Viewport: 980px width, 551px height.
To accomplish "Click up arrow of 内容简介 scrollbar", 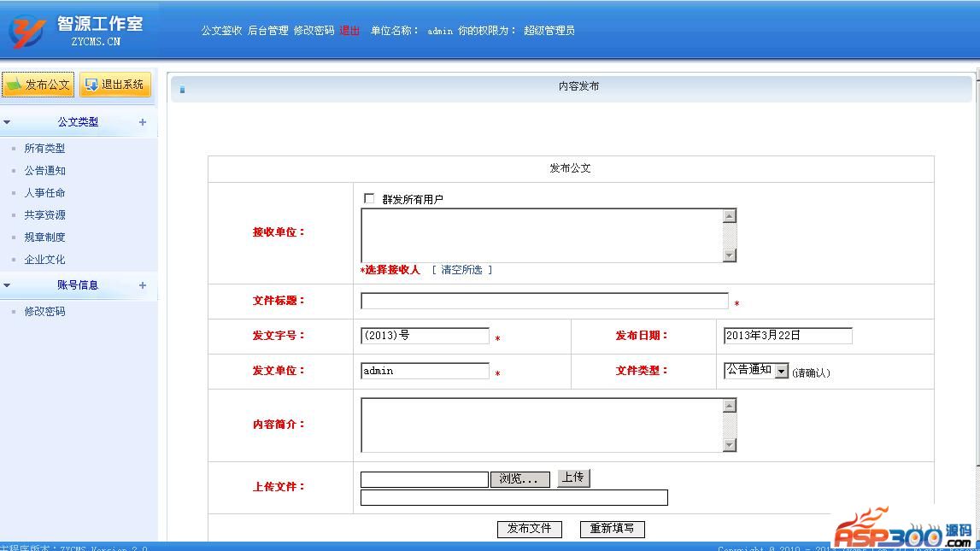I will 730,406.
